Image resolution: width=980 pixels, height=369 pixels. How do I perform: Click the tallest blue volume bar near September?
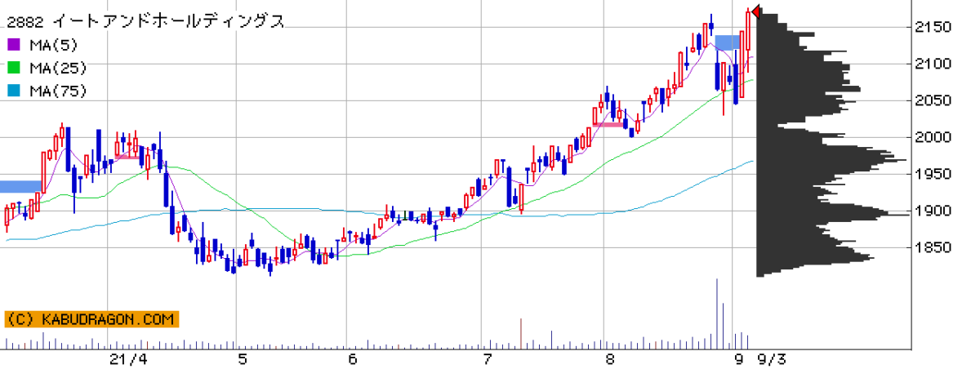click(717, 313)
